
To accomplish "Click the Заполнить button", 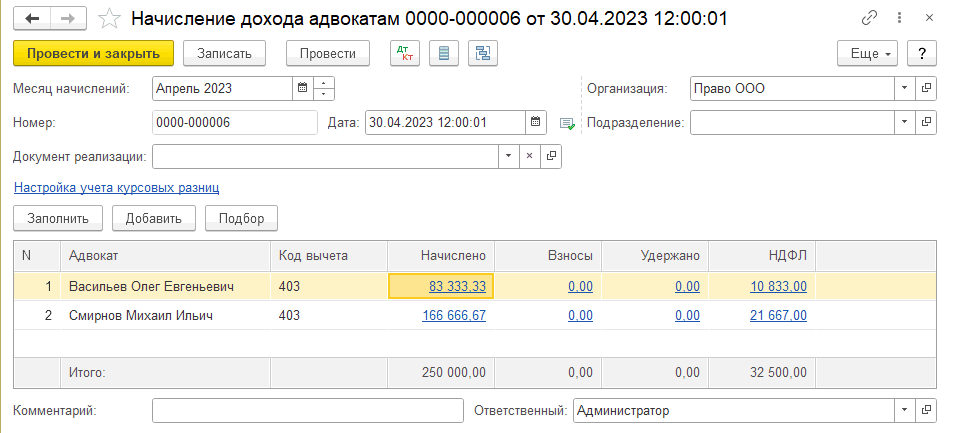I will [x=58, y=218].
